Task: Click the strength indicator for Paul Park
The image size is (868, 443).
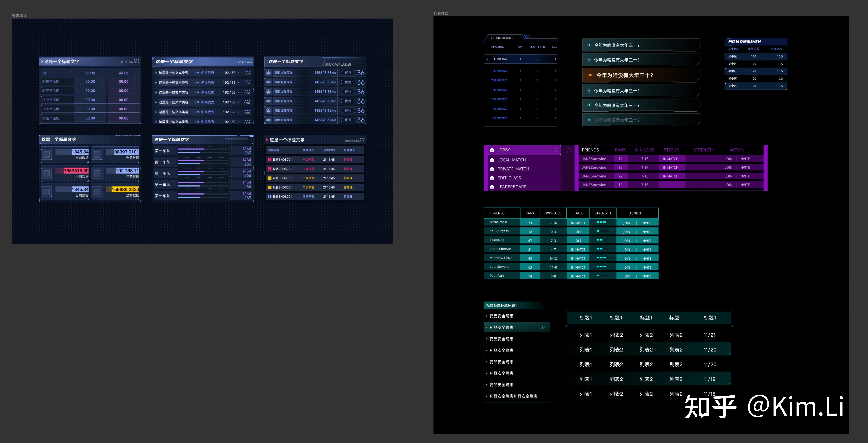Action: click(x=603, y=276)
